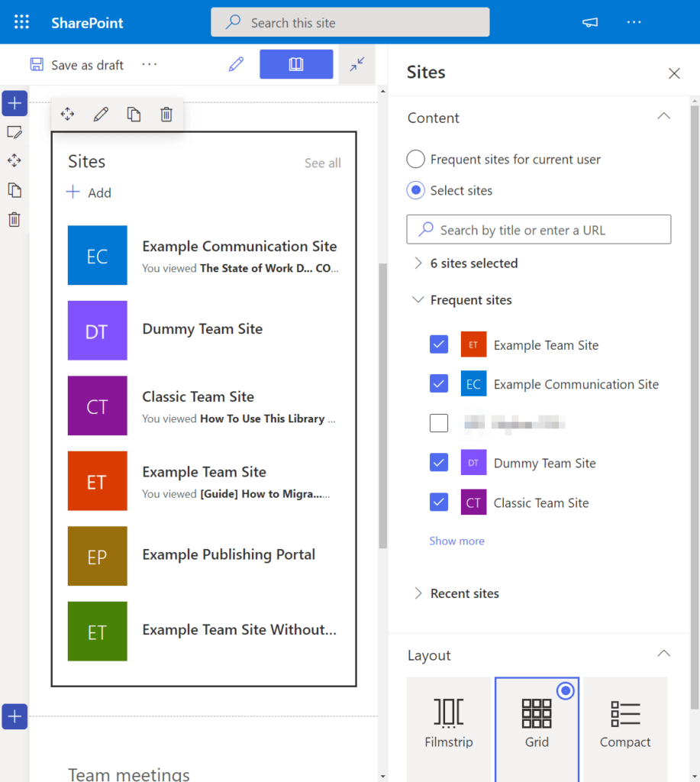Screen dimensions: 700x782
Task: Collapse the Layout section chevron
Action: point(663,654)
